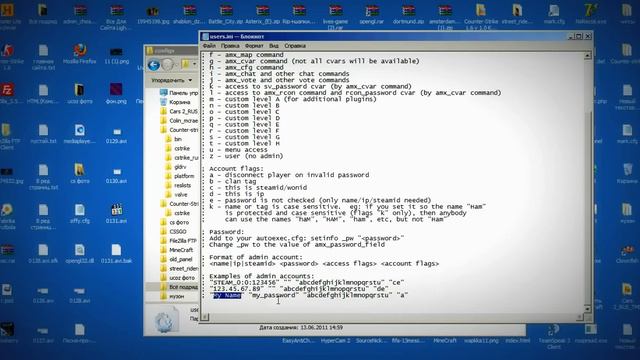Select the valve folder in Explorer tree
Viewport: 640px width, 360px height.
(x=177, y=195)
